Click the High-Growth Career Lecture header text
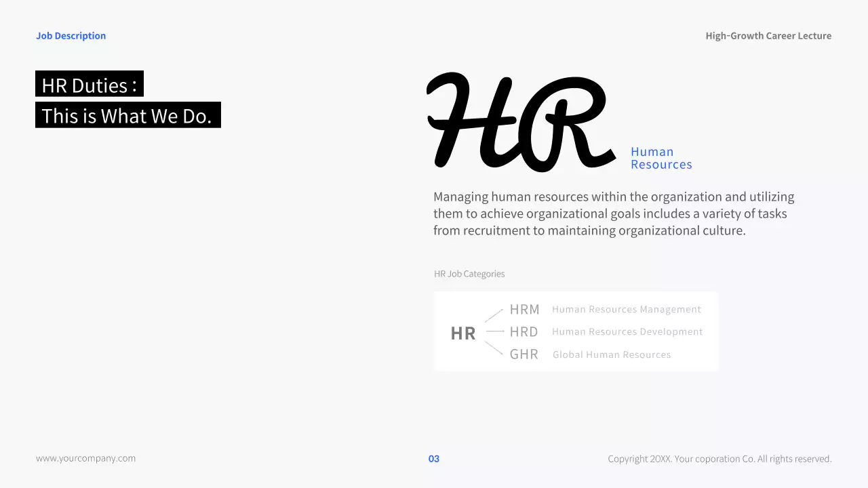This screenshot has height=488, width=868. coord(768,36)
